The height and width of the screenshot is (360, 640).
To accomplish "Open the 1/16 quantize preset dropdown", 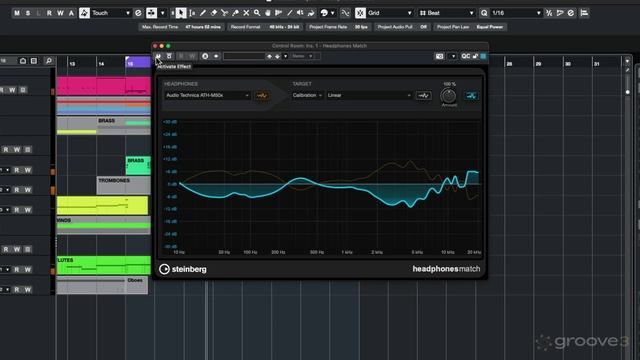I will (516, 13).
